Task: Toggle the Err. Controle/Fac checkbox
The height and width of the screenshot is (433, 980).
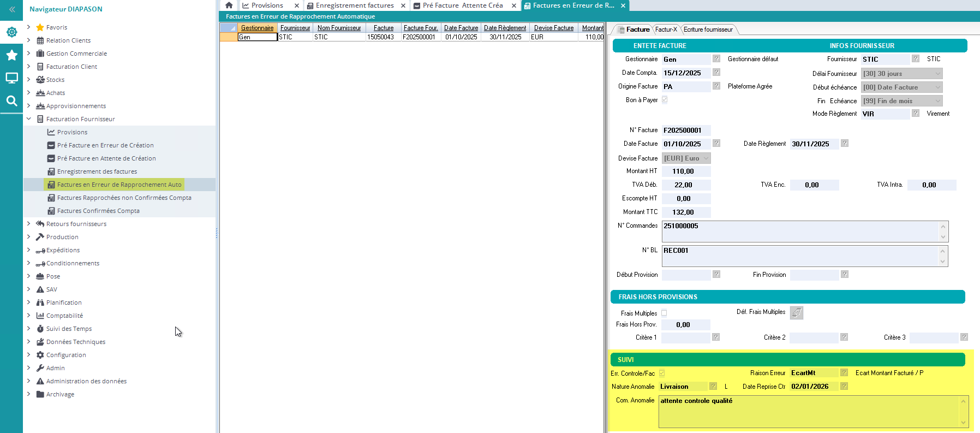Action: click(662, 373)
